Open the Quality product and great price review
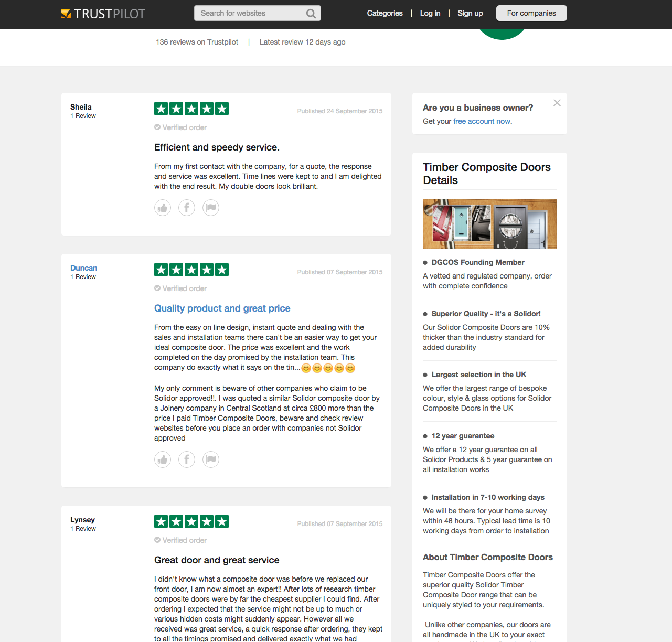Image resolution: width=672 pixels, height=642 pixels. pyautogui.click(x=222, y=309)
